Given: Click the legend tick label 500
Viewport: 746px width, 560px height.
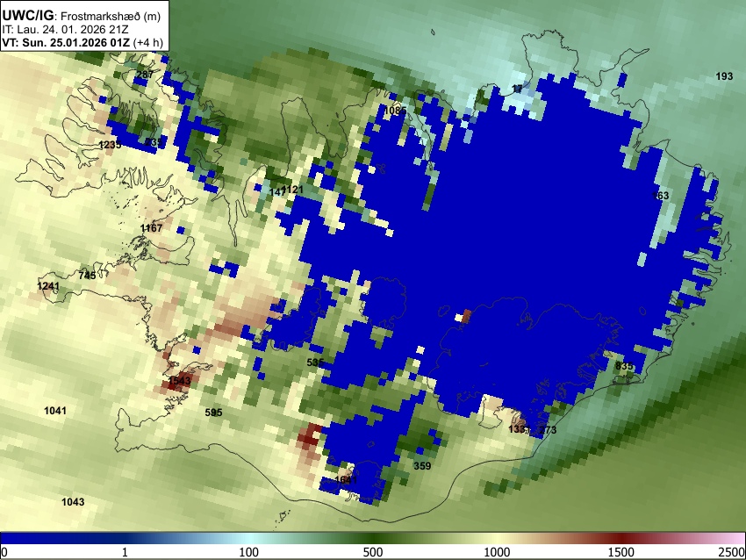Looking at the screenshot, I should tap(373, 552).
